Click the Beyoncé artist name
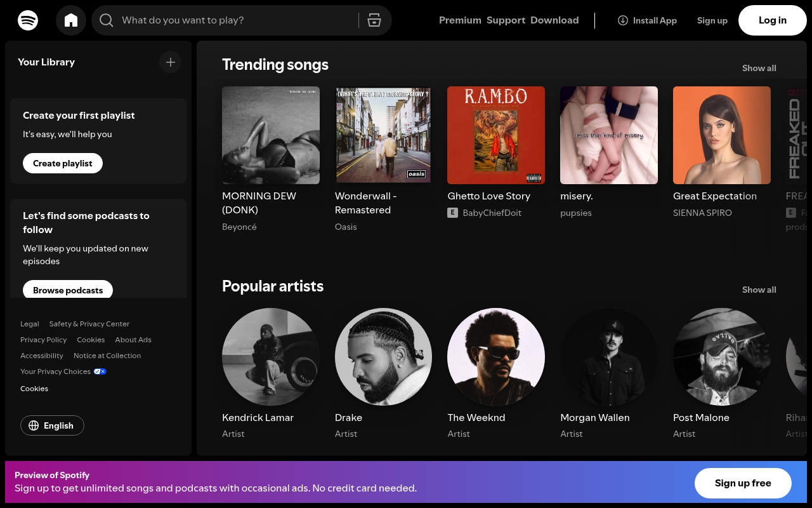812x508 pixels. pyautogui.click(x=239, y=227)
